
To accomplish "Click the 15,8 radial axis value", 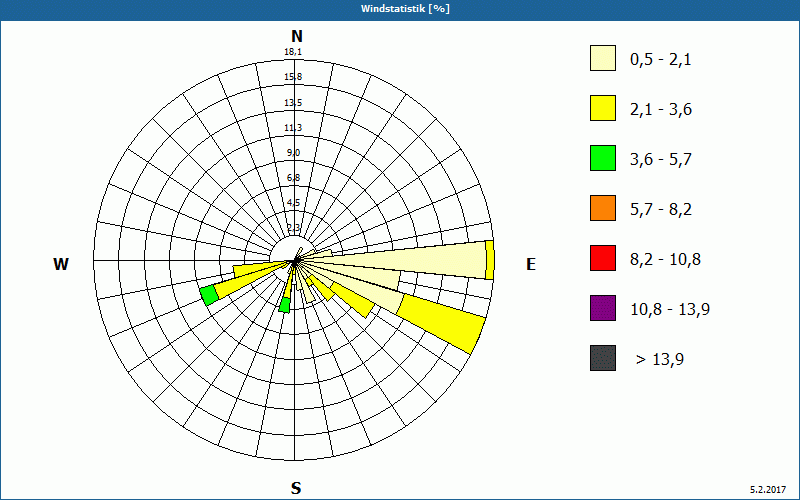I will click(293, 77).
